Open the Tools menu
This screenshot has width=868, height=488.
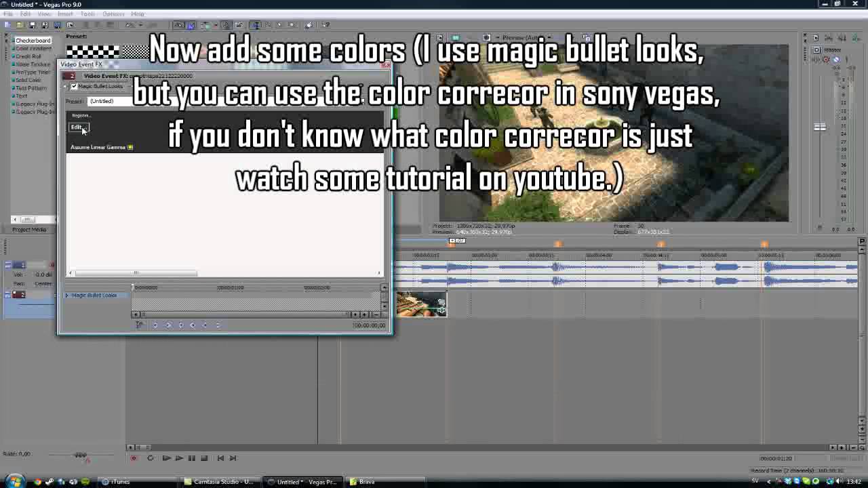88,14
